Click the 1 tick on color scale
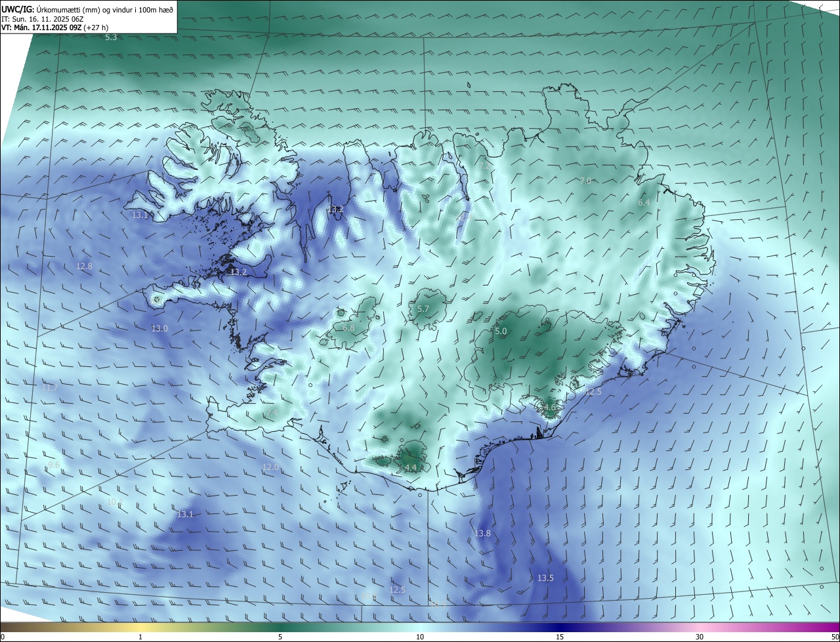The image size is (840, 642). 140,637
